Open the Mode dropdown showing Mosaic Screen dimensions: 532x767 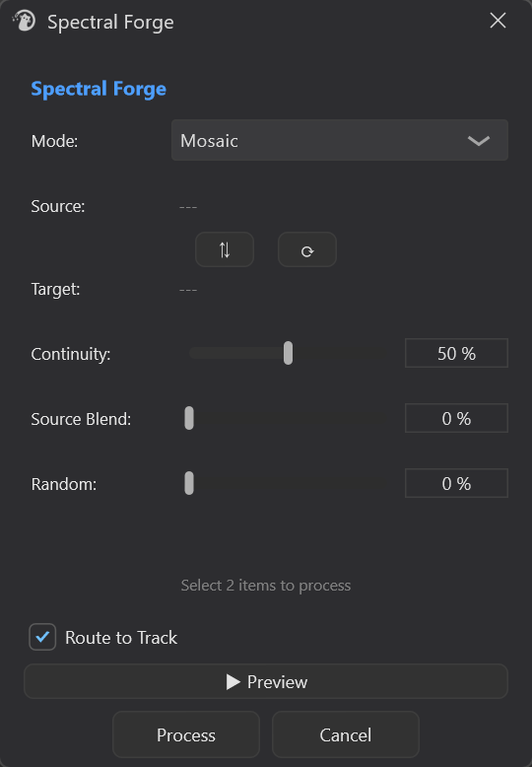339,140
